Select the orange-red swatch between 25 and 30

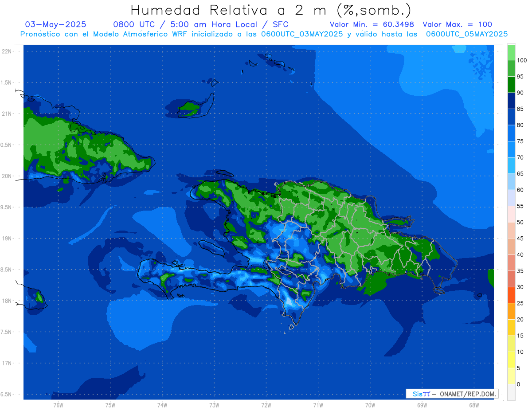pos(511,295)
